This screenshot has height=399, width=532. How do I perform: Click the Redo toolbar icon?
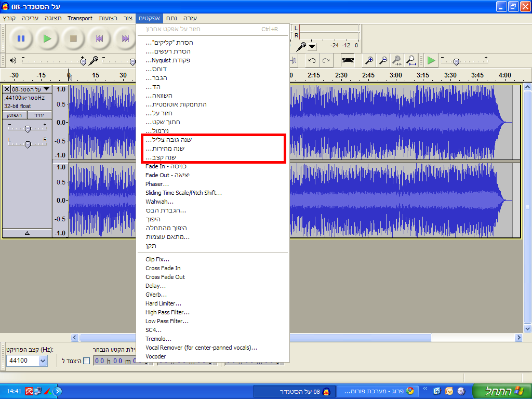[x=326, y=61]
